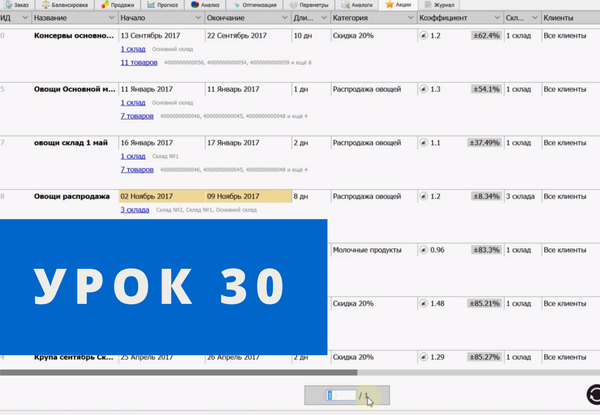This screenshot has height=415, width=600.
Task: Open the Скл... column filter dropdown
Action: point(535,18)
